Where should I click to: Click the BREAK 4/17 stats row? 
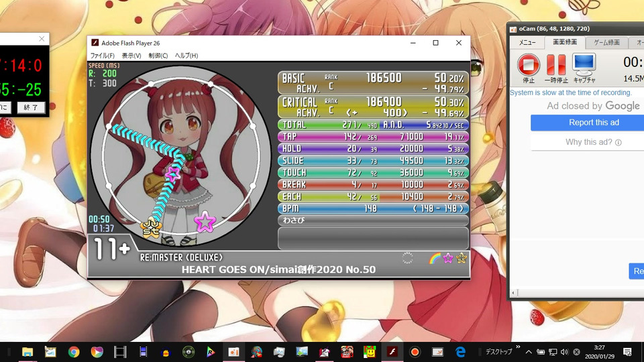pyautogui.click(x=373, y=185)
